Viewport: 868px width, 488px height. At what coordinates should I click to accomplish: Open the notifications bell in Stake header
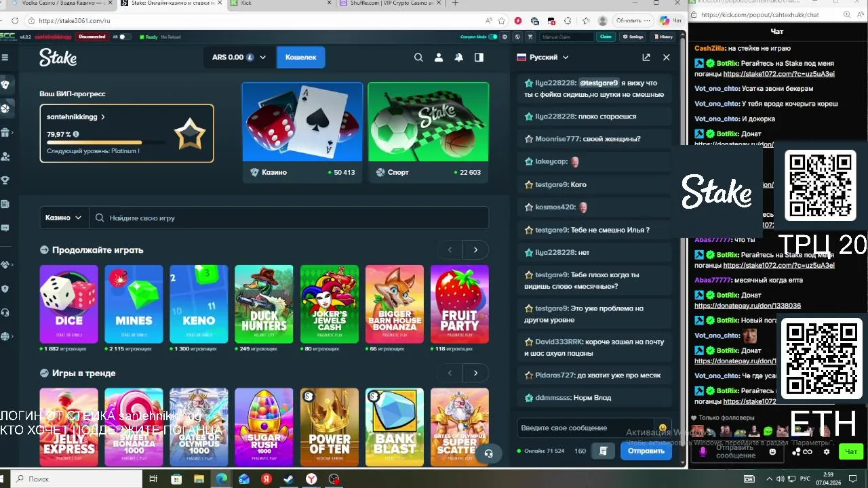pyautogui.click(x=459, y=58)
